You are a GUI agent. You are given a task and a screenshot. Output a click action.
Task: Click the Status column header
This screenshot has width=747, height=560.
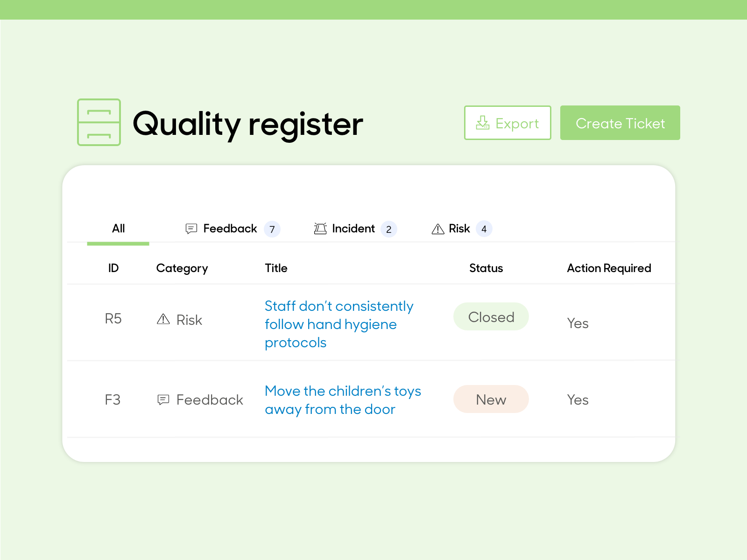(x=486, y=268)
